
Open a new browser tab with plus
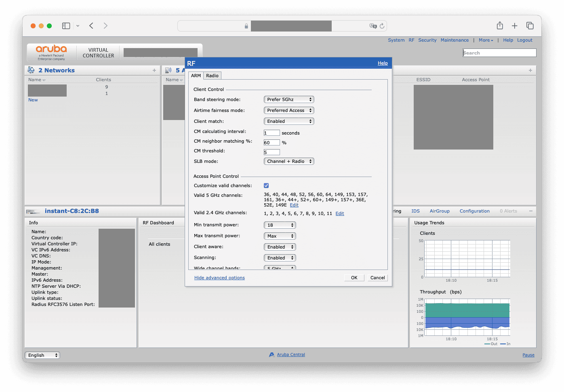tap(514, 26)
